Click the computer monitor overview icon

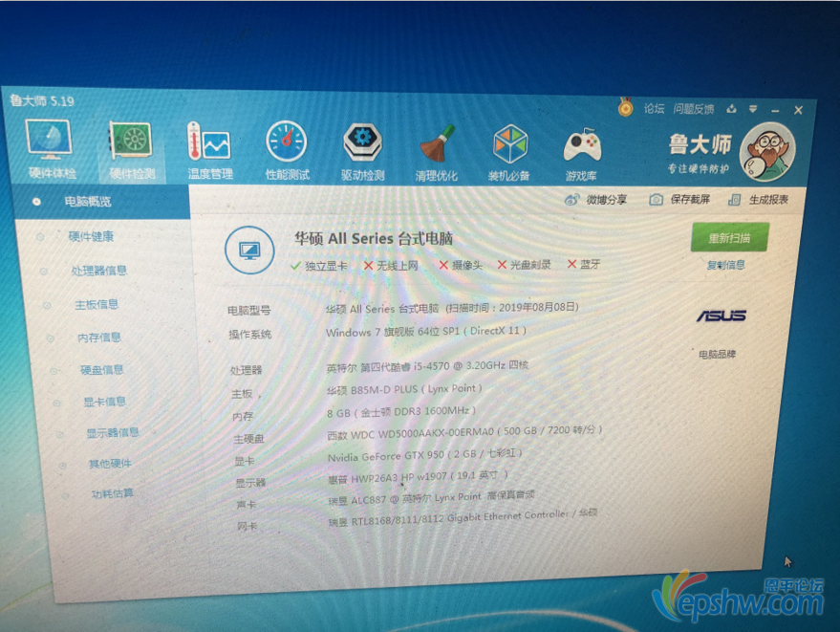(x=249, y=251)
